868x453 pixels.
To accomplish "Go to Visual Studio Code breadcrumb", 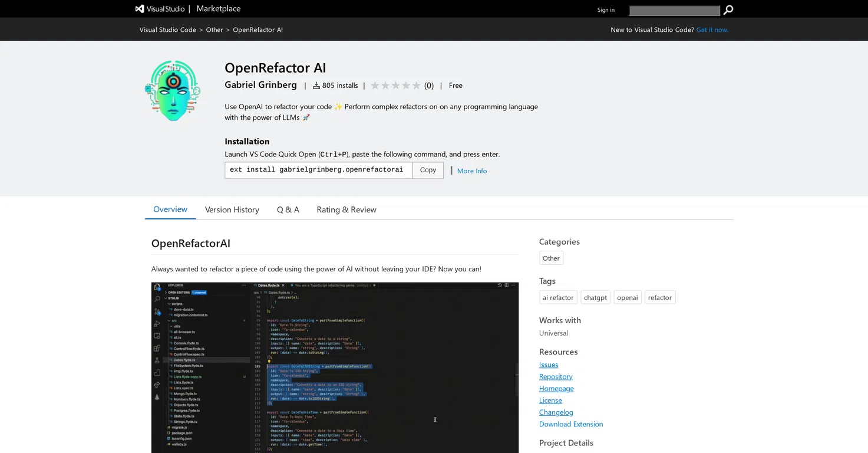I will (168, 29).
